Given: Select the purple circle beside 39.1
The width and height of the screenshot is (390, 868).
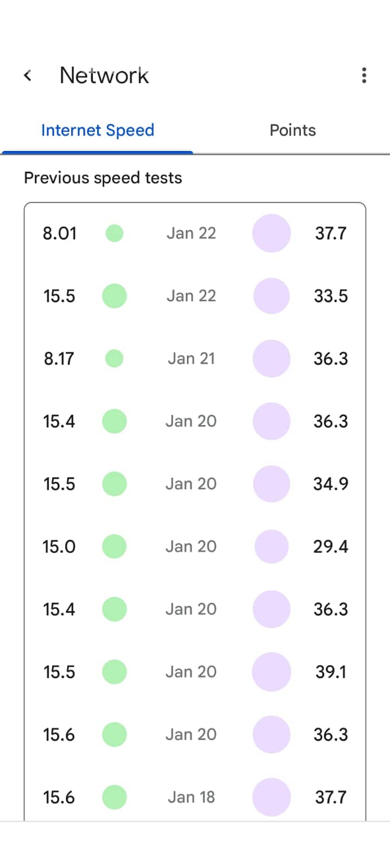Looking at the screenshot, I should (x=271, y=672).
